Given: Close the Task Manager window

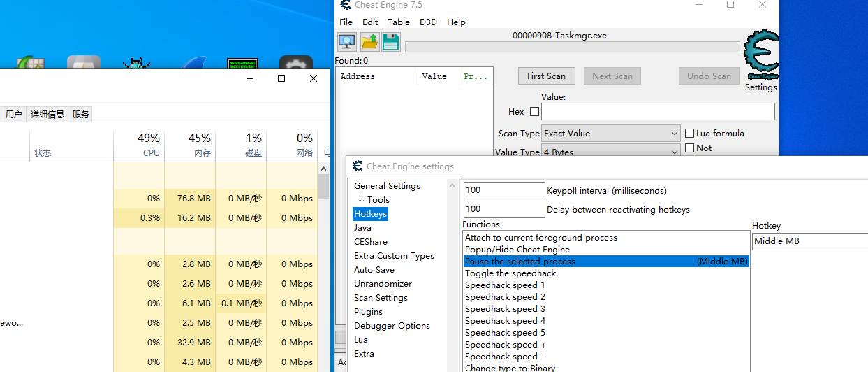Looking at the screenshot, I should click(x=314, y=78).
